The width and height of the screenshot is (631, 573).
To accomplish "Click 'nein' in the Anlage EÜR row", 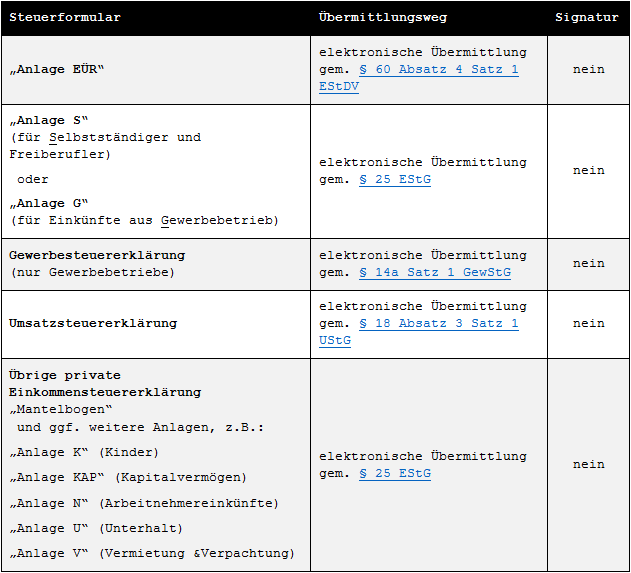I will (588, 70).
